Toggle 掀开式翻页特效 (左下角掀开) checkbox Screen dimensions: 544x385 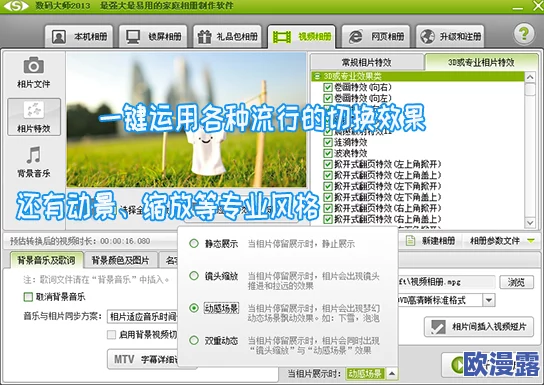tap(328, 186)
